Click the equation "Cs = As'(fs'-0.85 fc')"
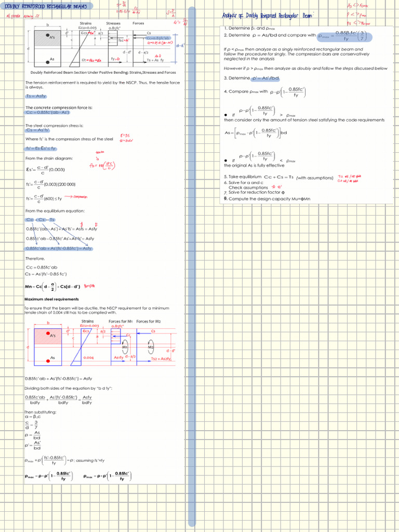The height and width of the screenshot is (532, 399). (46, 274)
